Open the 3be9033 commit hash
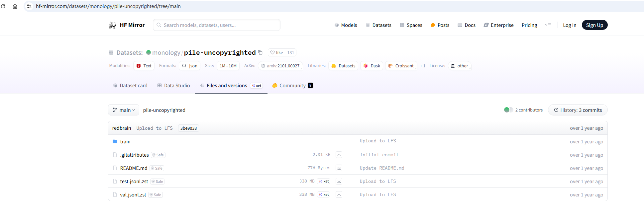This screenshot has height=222, width=644. pos(188,128)
